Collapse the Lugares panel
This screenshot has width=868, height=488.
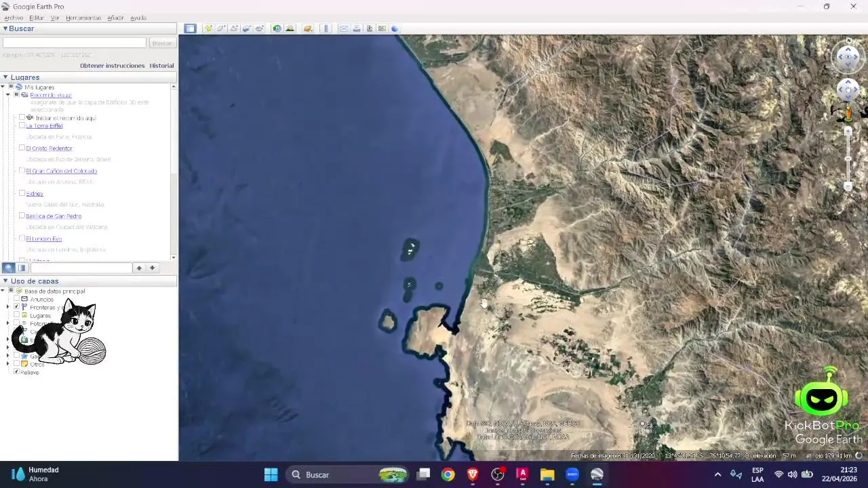coord(5,77)
